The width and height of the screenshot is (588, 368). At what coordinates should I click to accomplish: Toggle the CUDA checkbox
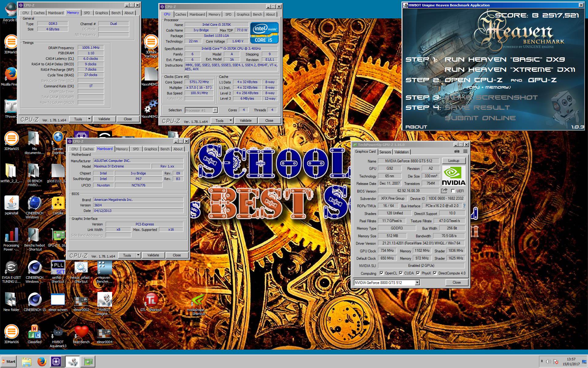pyautogui.click(x=401, y=273)
